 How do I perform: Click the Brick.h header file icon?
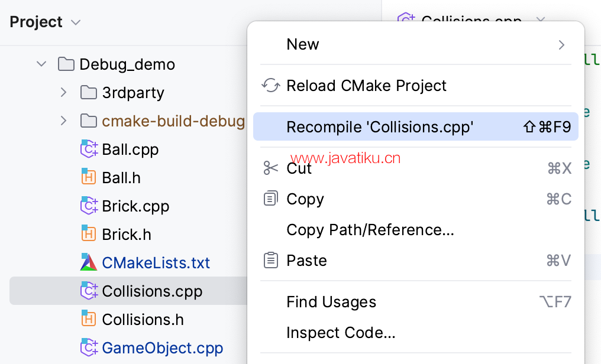click(x=89, y=234)
